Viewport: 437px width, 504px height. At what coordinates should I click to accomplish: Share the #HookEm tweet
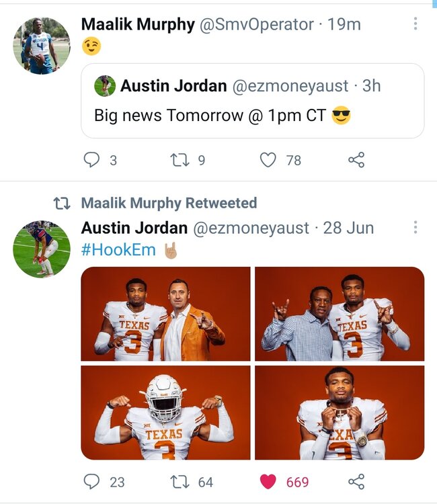pos(356,482)
